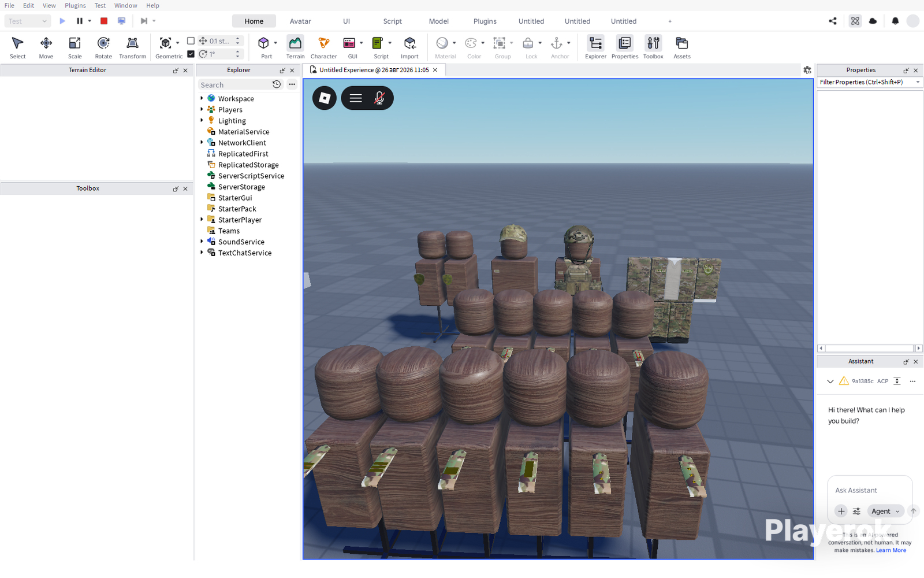This screenshot has width=924, height=578.
Task: Add a new Script from ribbon
Action: [378, 43]
